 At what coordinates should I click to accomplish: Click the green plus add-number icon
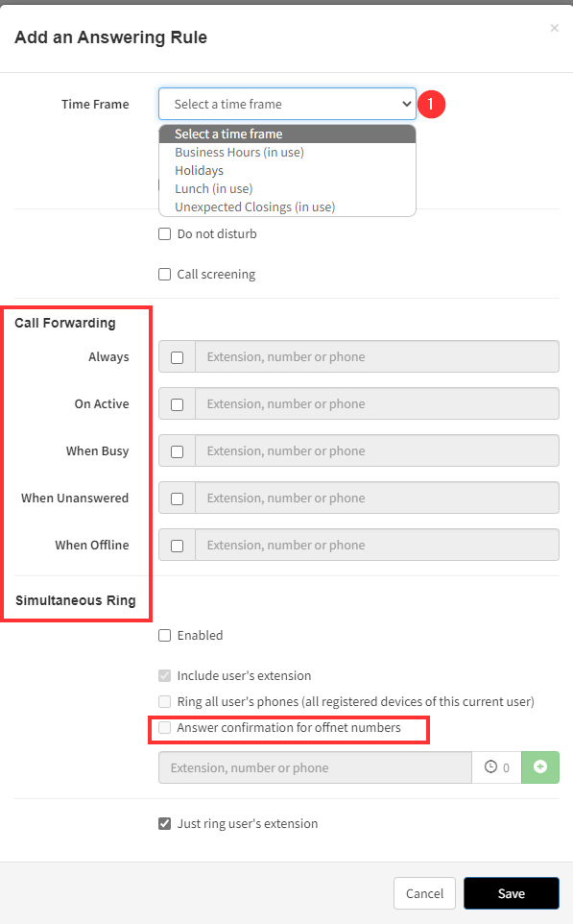pyautogui.click(x=540, y=766)
